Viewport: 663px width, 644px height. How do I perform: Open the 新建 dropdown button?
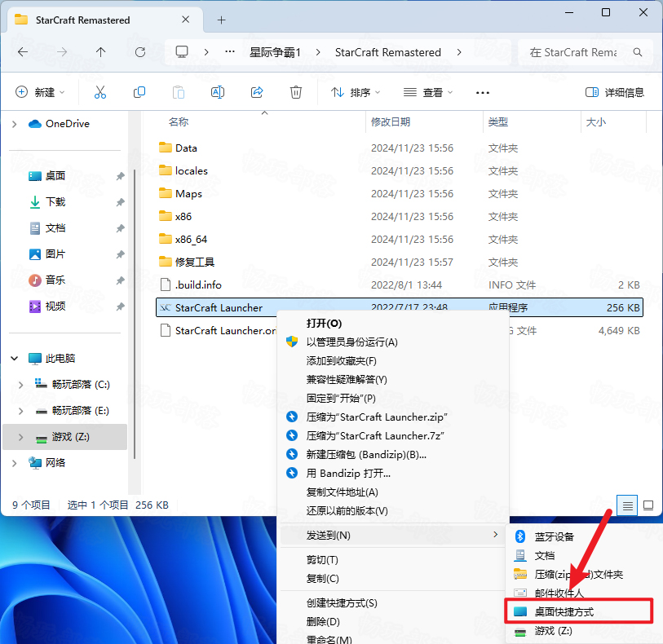pyautogui.click(x=40, y=92)
